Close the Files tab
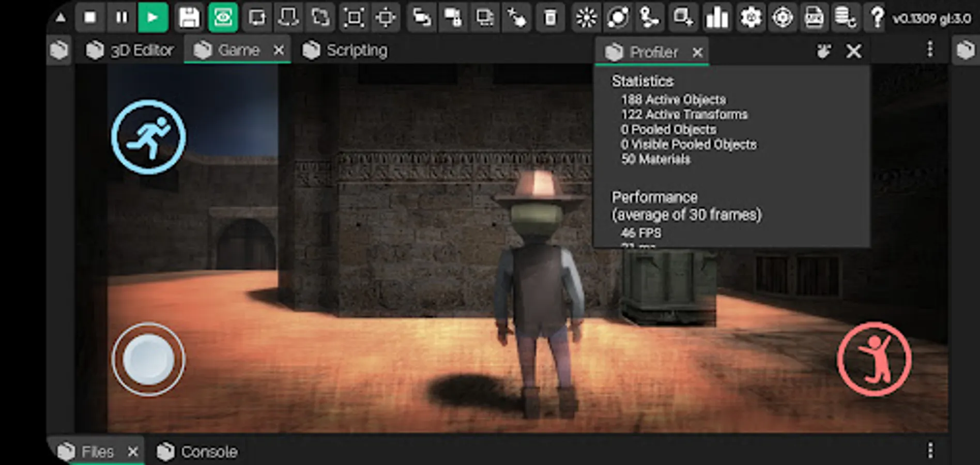980x465 pixels. pyautogui.click(x=133, y=452)
